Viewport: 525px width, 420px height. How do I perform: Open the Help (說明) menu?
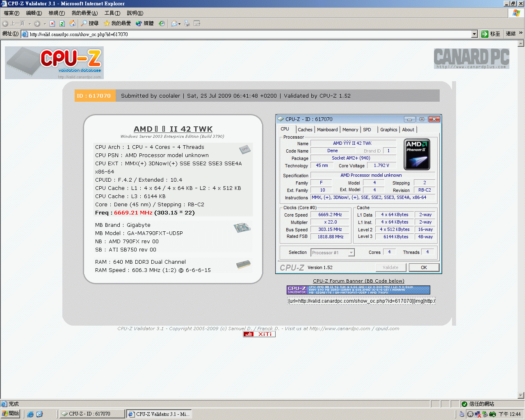tap(135, 13)
